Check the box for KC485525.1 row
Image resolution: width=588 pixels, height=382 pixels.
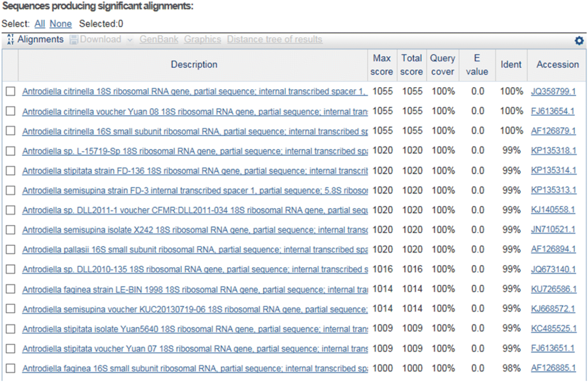[x=10, y=329]
